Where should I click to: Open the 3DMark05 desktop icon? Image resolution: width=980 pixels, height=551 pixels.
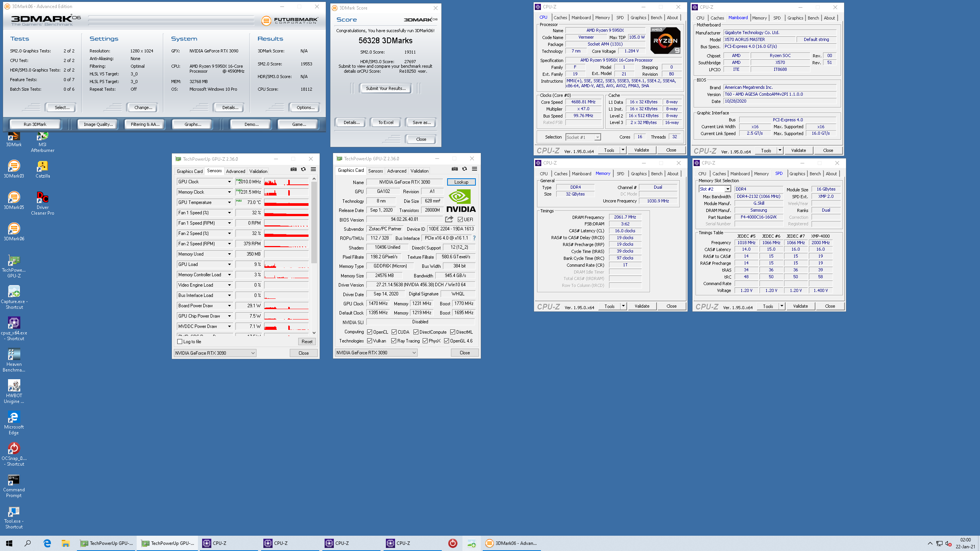[x=14, y=201]
